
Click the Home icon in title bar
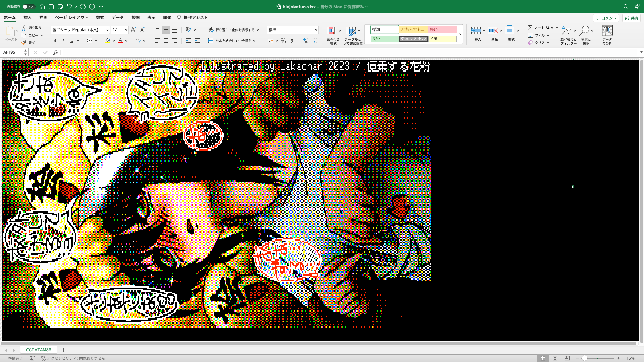point(42,6)
